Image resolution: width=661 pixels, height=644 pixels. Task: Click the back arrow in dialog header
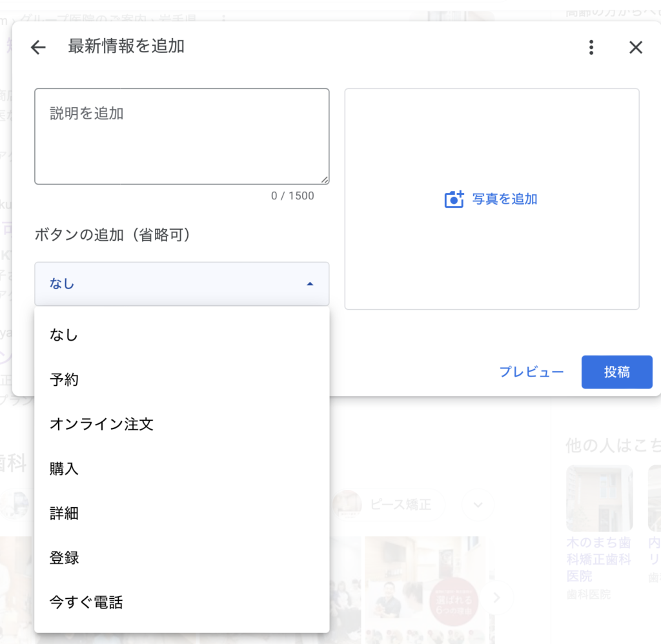point(39,47)
